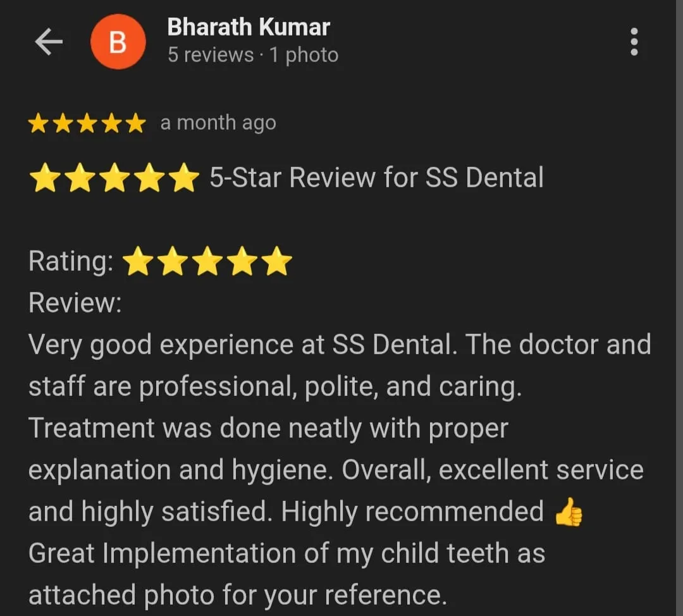Click the 'attached photo for your reference' line
The width and height of the screenshot is (683, 616).
coord(238,594)
